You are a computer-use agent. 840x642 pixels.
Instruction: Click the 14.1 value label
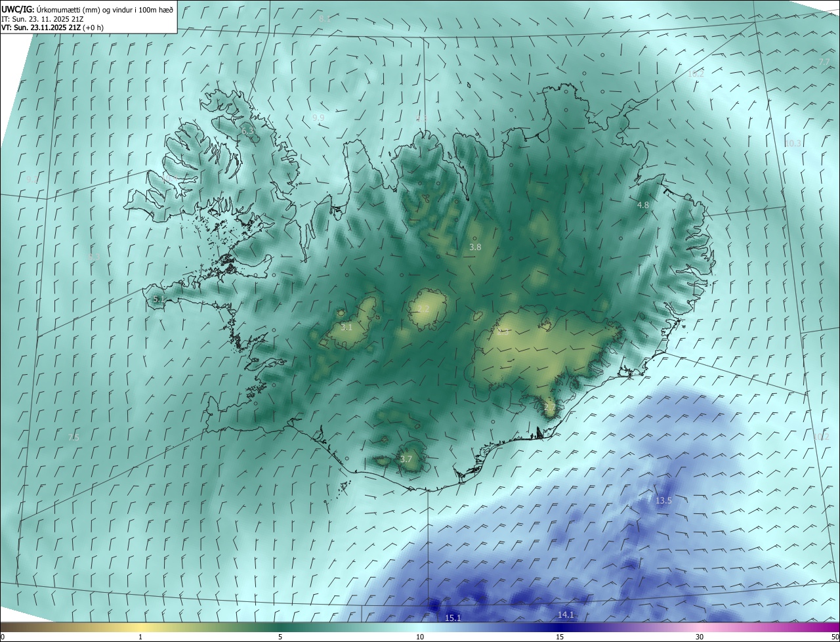coord(566,615)
